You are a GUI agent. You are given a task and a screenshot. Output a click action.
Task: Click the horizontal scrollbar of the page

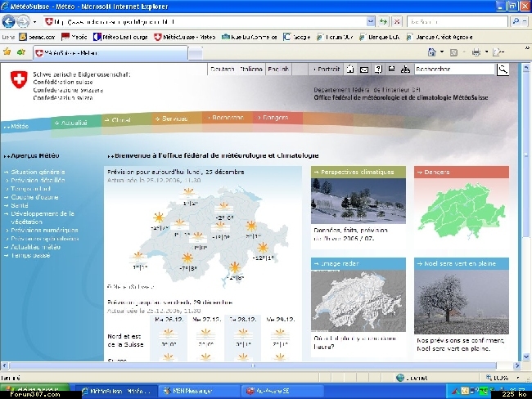point(253,365)
